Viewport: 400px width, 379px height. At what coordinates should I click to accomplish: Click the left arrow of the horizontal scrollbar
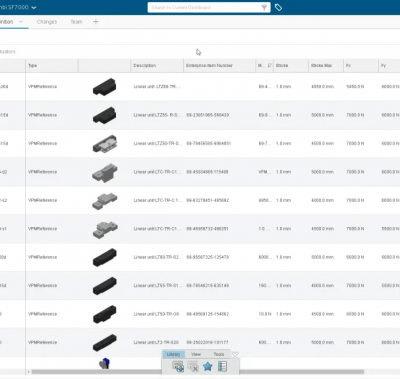tap(28, 372)
